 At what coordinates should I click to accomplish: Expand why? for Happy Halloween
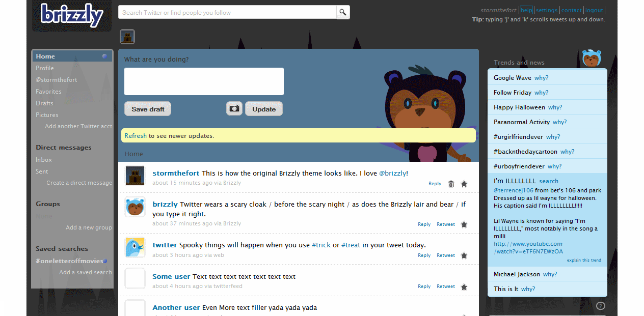click(555, 107)
